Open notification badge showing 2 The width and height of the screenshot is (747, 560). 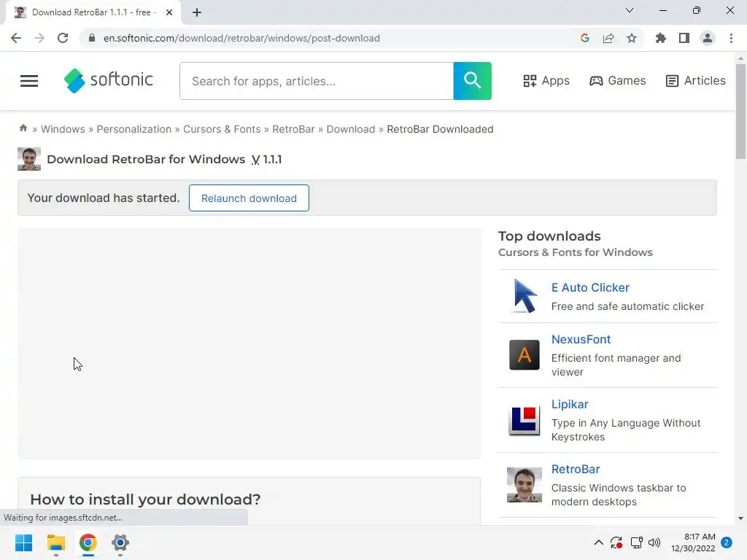[727, 542]
